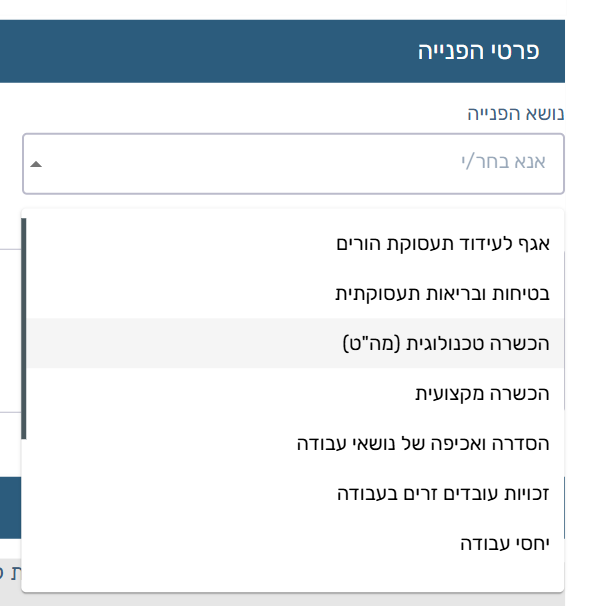Select זכויות עובדים זרים בעבודה option
The height and width of the screenshot is (606, 613).
pos(444,493)
